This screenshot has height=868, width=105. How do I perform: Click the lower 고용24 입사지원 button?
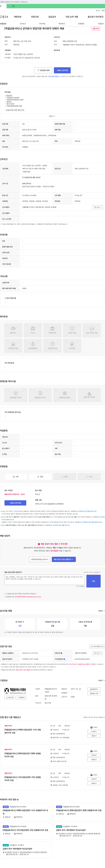click(15, 503)
